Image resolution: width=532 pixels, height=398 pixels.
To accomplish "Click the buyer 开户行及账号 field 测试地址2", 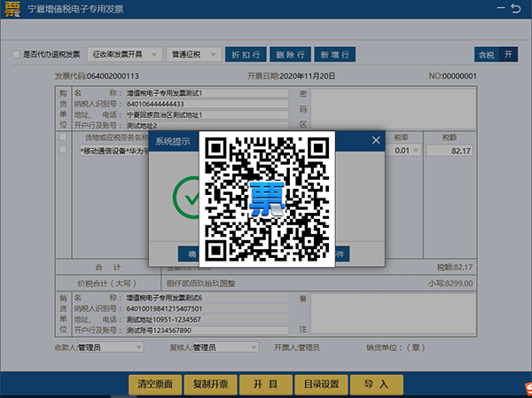I will pyautogui.click(x=207, y=126).
